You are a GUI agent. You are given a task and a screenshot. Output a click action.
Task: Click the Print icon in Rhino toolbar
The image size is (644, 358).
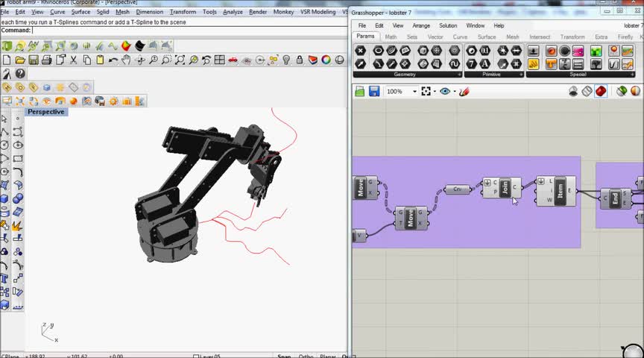point(47,60)
